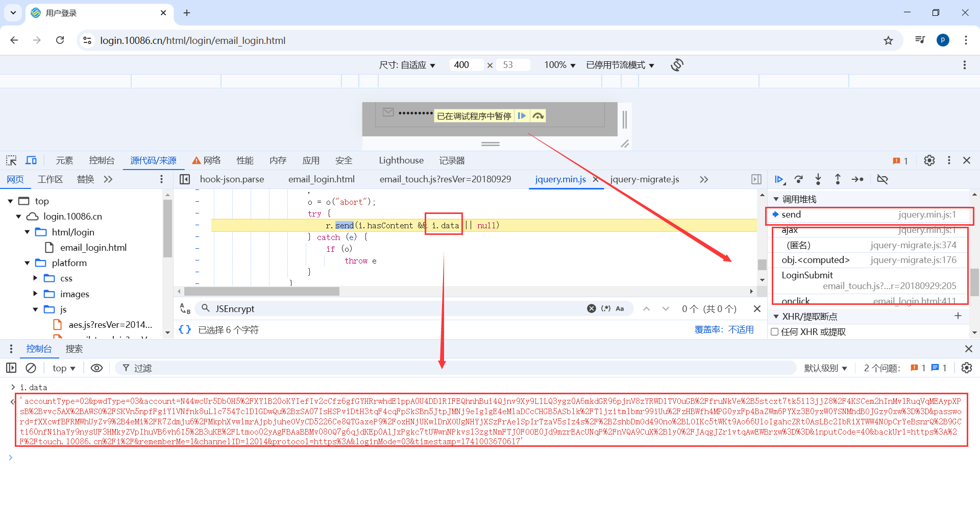Expand the images folder
The image size is (980, 526).
click(35, 294)
